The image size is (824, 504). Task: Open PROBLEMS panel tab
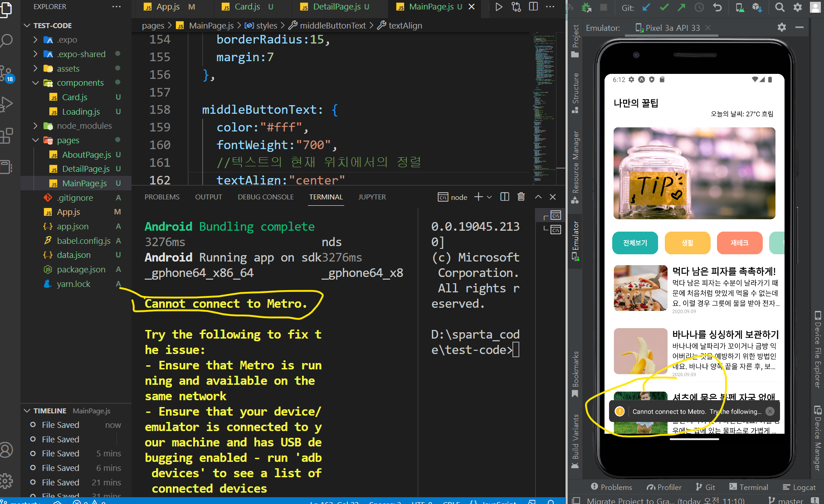(x=162, y=197)
